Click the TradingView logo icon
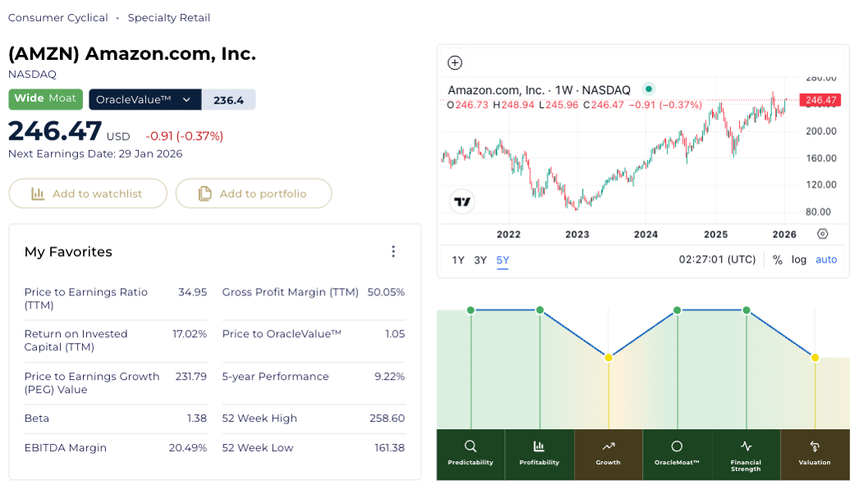Screen dimensions: 868x494 [x=462, y=202]
